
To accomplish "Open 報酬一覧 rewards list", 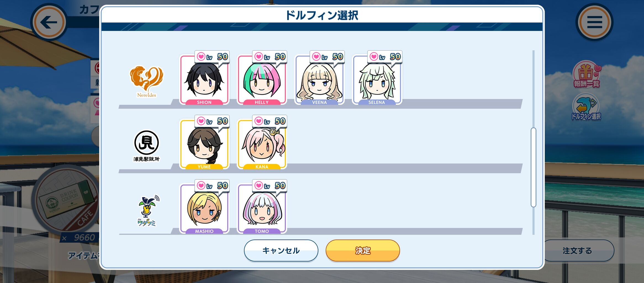I will pos(587,74).
